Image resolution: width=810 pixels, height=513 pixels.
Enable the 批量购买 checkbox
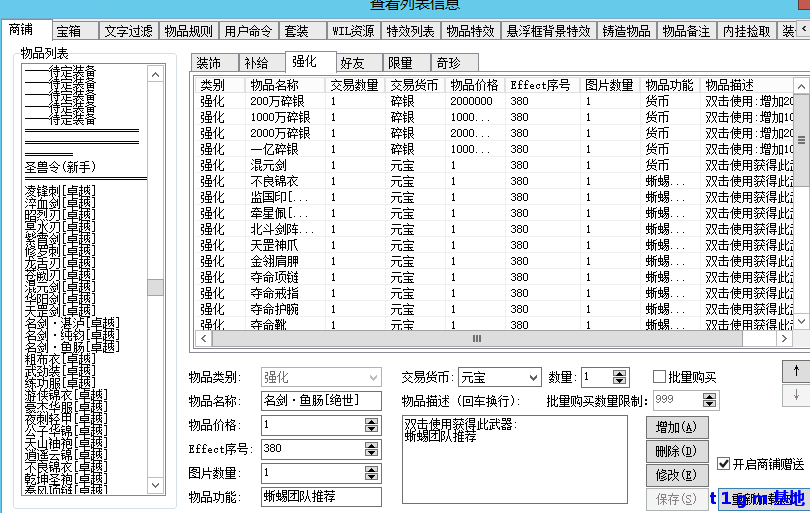(660, 377)
